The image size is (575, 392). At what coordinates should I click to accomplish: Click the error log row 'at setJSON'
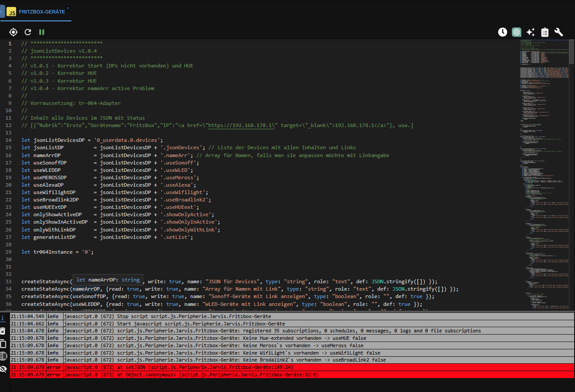coord(292,367)
